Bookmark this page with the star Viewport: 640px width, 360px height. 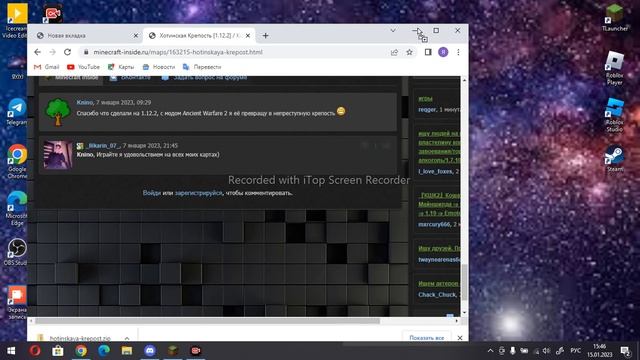(409, 52)
